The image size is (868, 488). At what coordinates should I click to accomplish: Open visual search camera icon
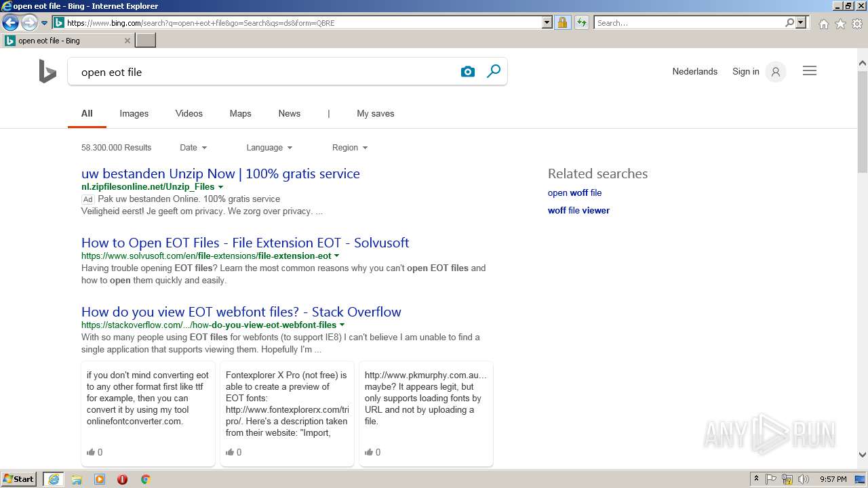pyautogui.click(x=468, y=72)
